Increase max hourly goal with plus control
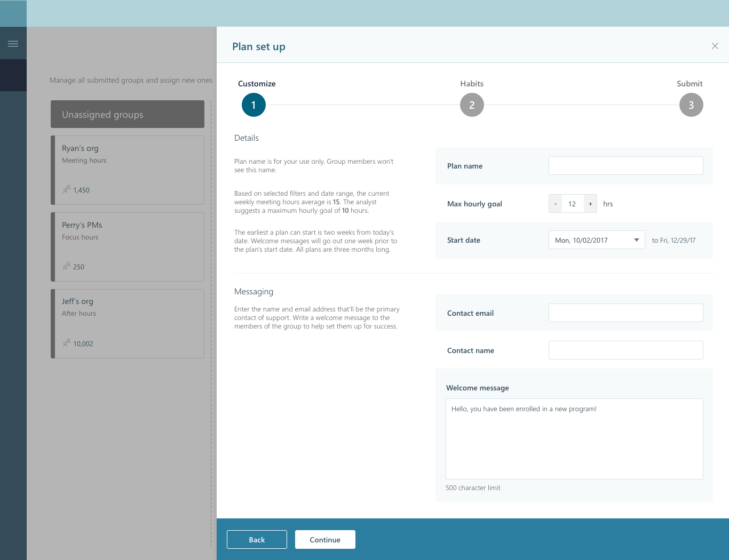This screenshot has width=729, height=560. (x=590, y=203)
